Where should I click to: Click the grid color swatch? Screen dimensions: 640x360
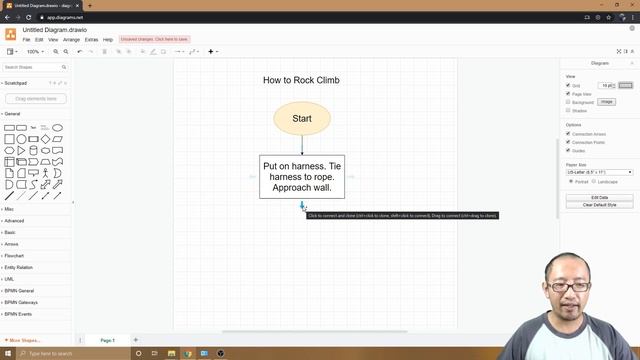tap(625, 85)
